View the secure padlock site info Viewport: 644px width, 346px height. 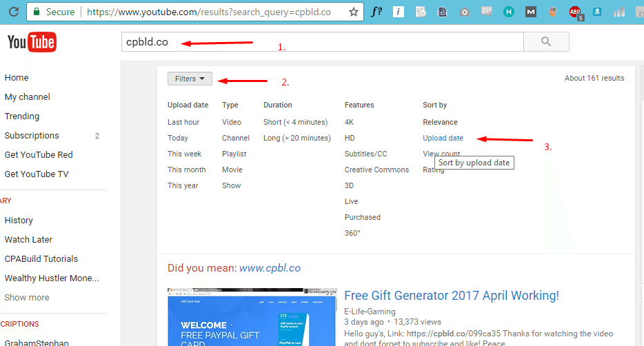point(36,12)
